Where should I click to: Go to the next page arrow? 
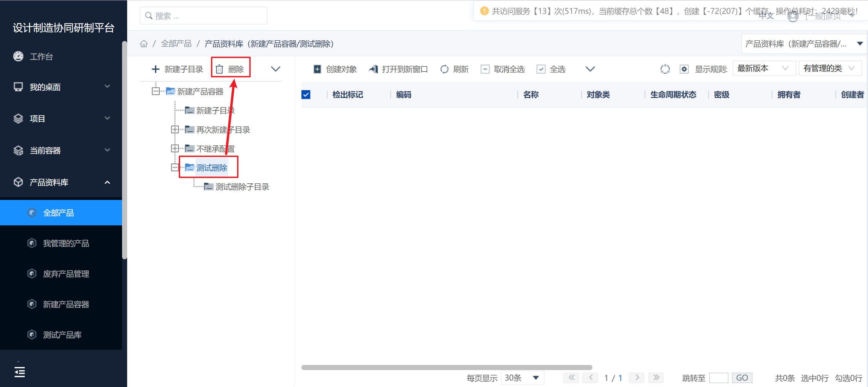coord(637,378)
